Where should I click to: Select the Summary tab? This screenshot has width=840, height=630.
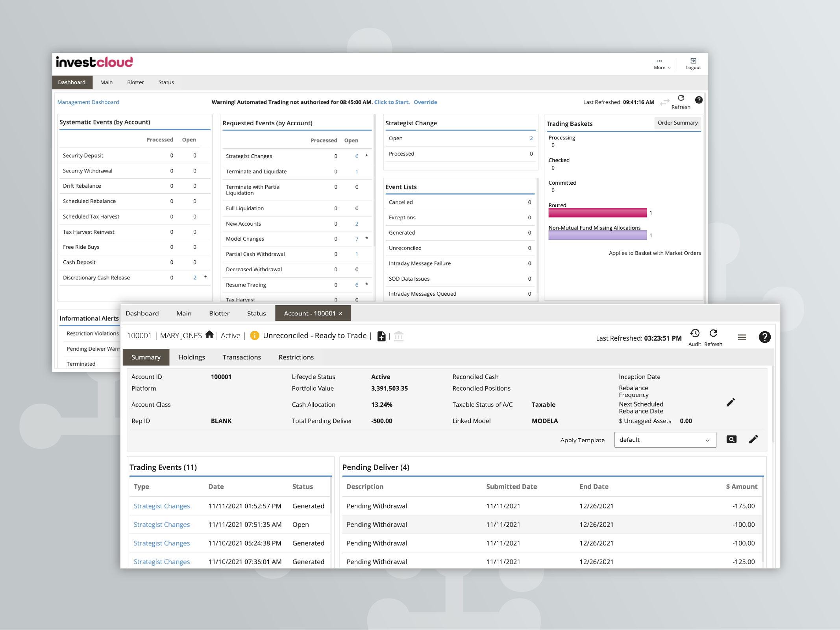[x=146, y=357]
